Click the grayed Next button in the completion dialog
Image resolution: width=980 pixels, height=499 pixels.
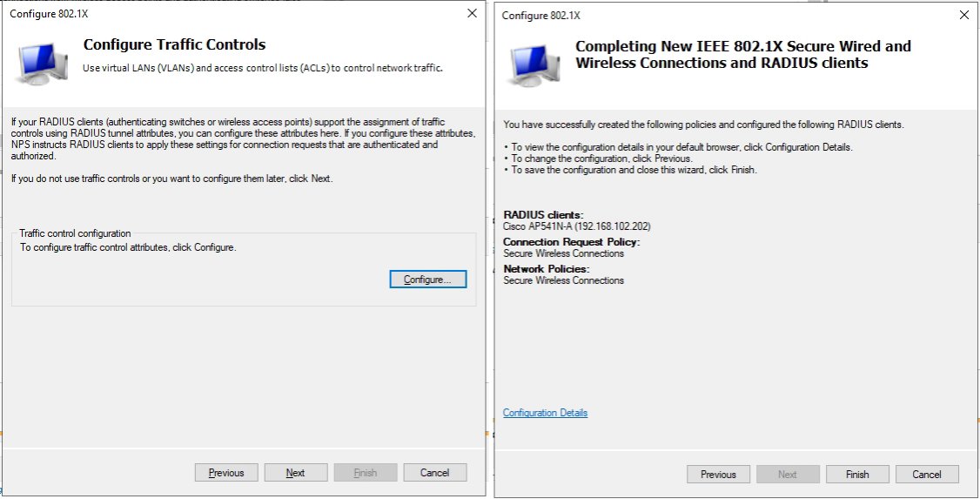pyautogui.click(x=788, y=475)
